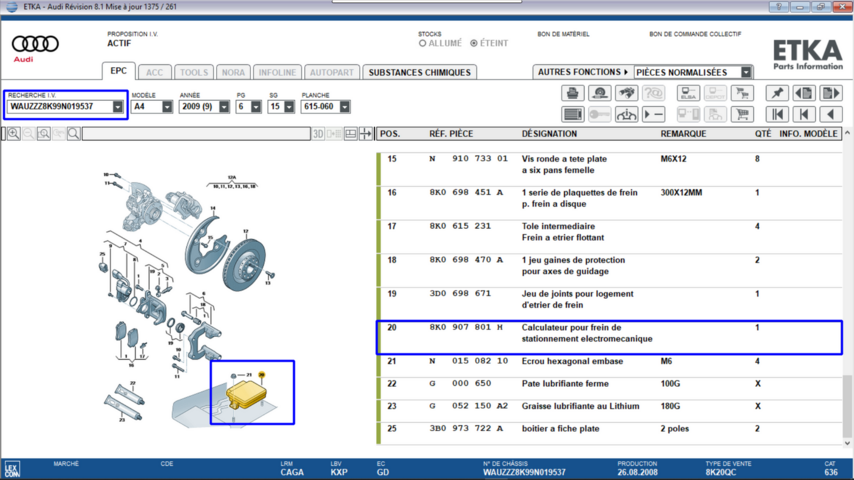
Task: Select the ÉTEINT stock radio button
Action: 474,43
